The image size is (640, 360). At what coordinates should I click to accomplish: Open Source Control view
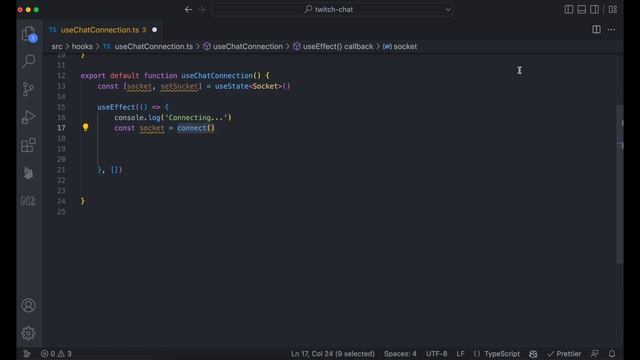(x=29, y=89)
